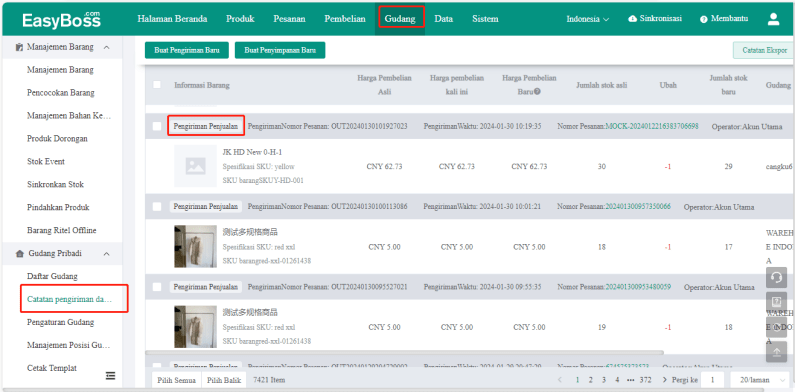Open Produk Dorongan in sidebar
796x392 pixels.
pos(57,139)
